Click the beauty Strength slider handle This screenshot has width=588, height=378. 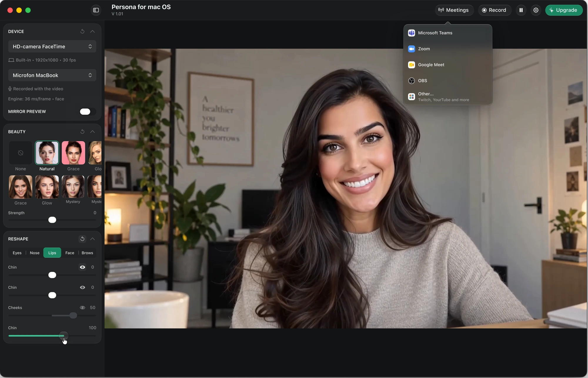(52, 220)
